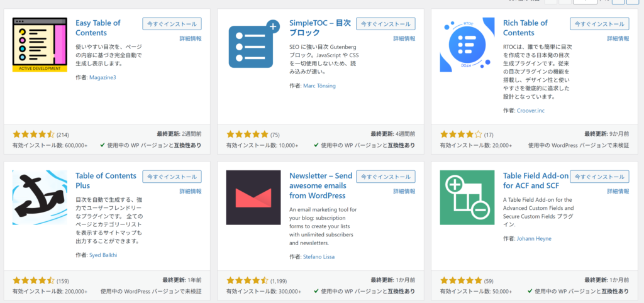
Task: Open 詳細情報 for the Newsletter plugin
Action: 404,192
